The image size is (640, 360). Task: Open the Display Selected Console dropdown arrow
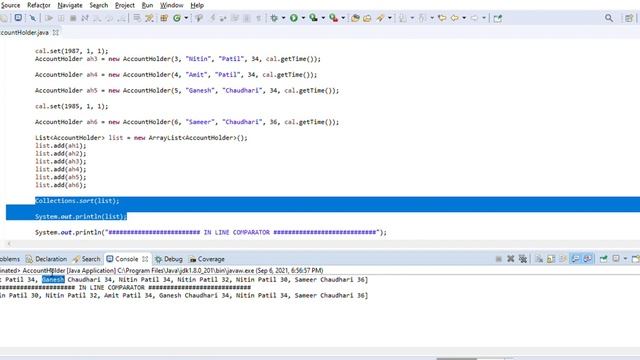[x=625, y=259]
